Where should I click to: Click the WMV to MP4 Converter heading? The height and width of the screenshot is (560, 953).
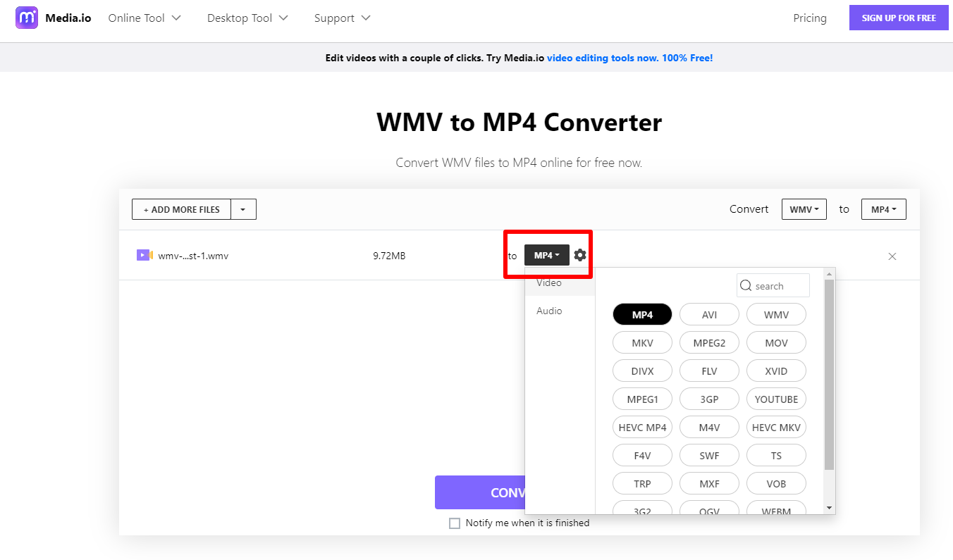519,123
